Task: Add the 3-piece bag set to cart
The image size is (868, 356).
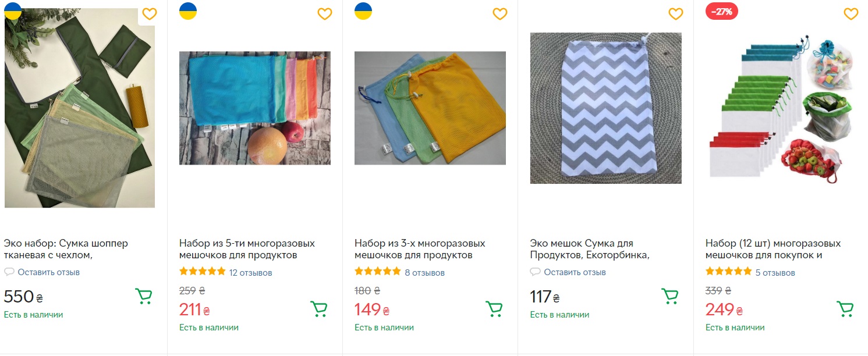Action: [494, 309]
